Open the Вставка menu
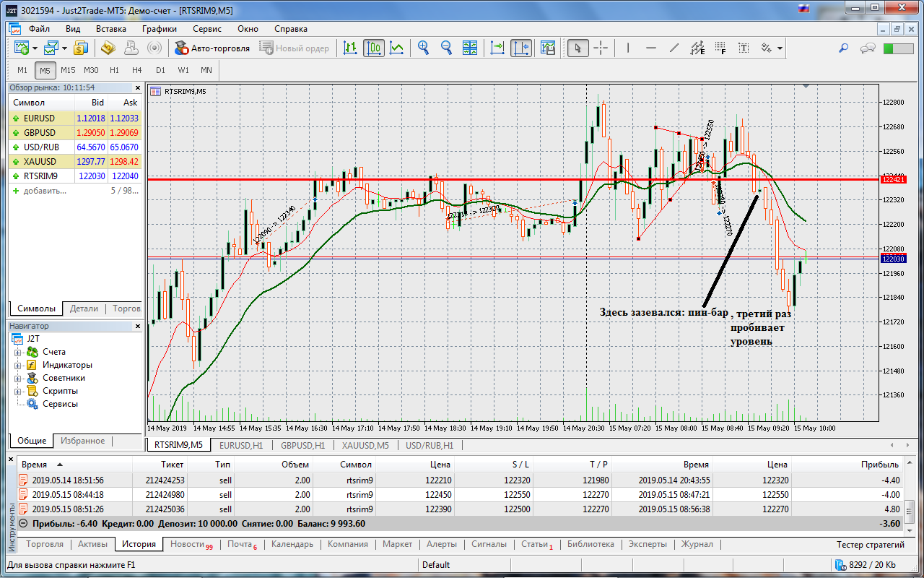This screenshot has height=578, width=924. 111,29
